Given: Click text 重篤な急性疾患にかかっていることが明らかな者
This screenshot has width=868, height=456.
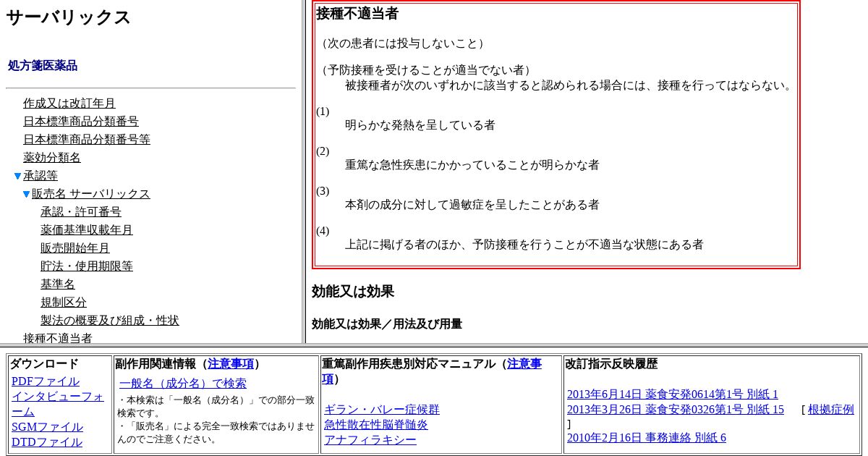Looking at the screenshot, I should (472, 165).
